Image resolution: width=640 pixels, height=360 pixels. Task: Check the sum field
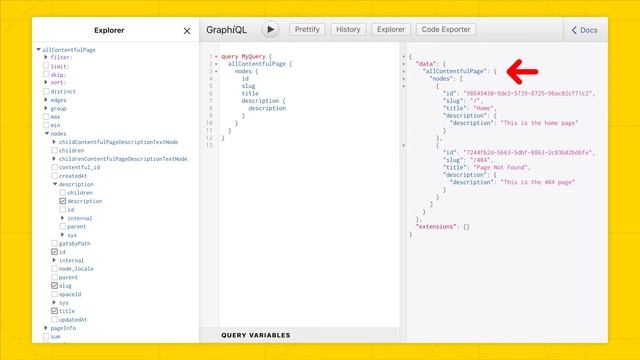click(x=46, y=336)
